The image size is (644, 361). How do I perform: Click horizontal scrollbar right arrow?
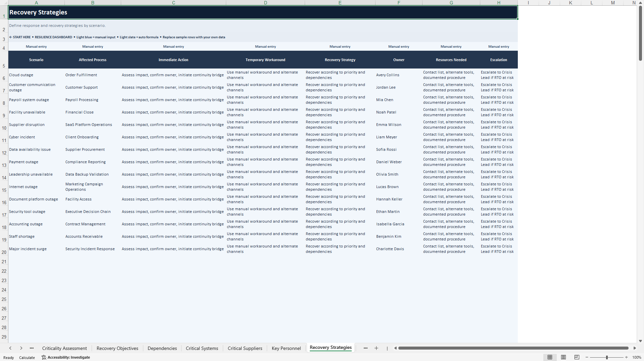(635, 348)
